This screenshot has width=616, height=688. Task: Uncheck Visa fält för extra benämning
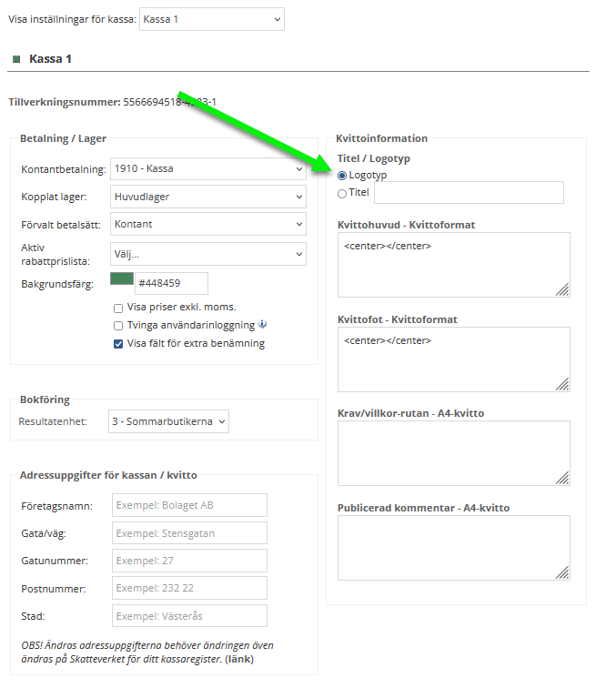click(118, 344)
